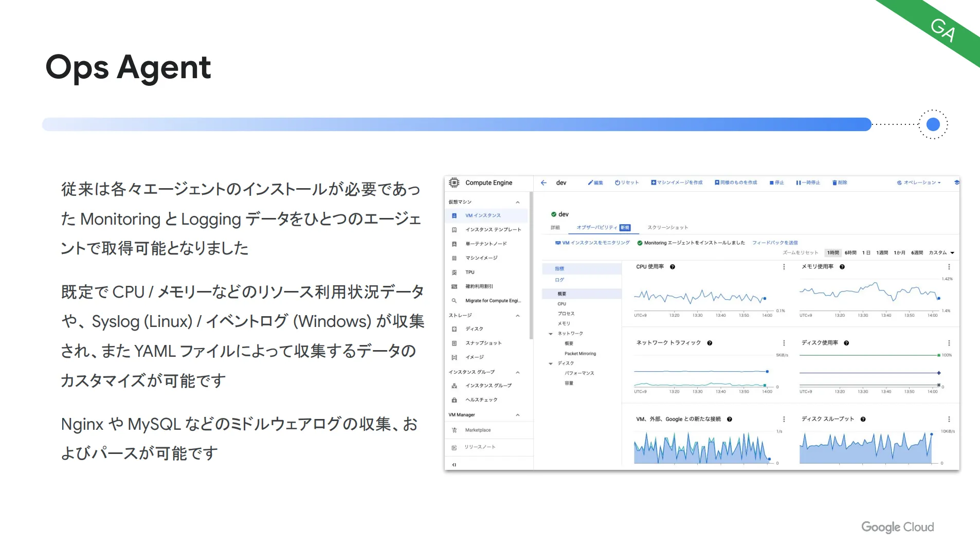Open インスタンス テンプレート in the sidebar
Screen dimensions: 980x547
coord(487,230)
